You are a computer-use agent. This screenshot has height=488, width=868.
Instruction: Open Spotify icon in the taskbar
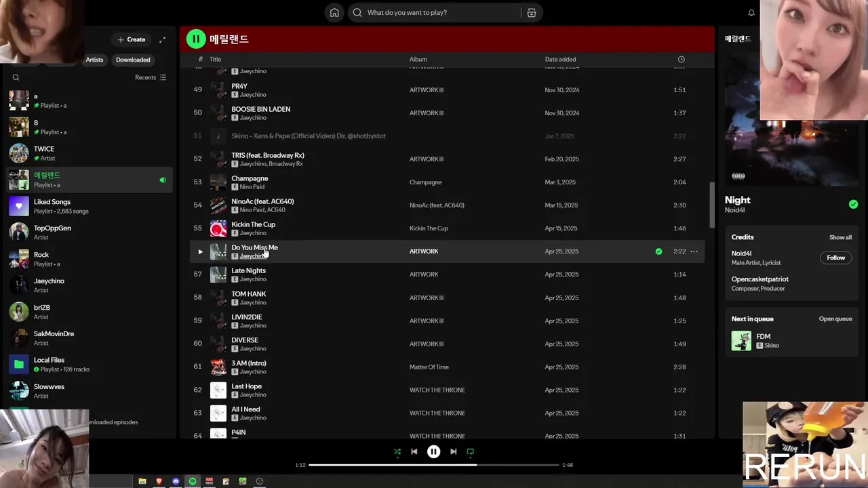(193, 481)
